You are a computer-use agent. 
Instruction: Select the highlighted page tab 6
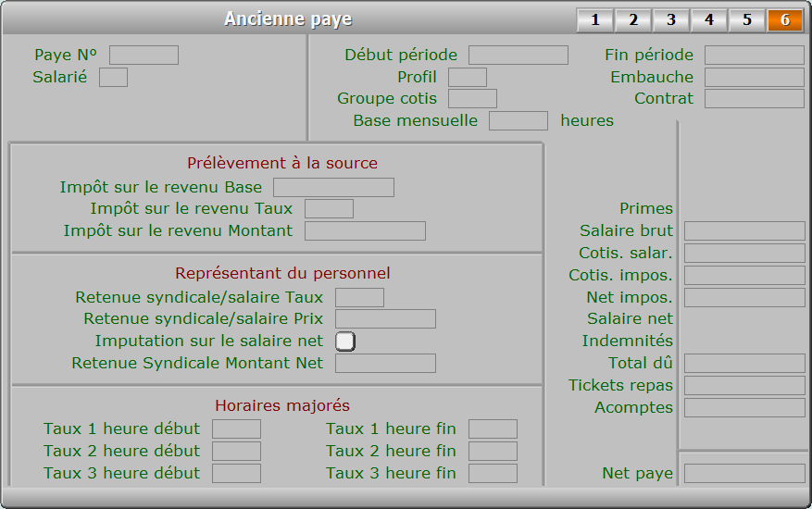[785, 19]
